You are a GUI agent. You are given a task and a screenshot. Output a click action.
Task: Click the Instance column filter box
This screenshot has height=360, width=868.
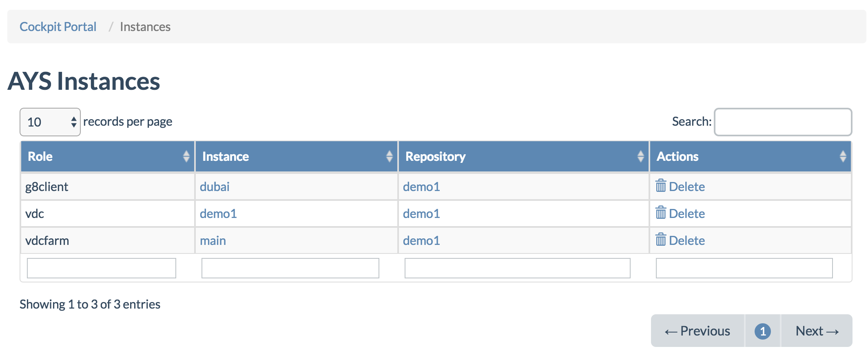tap(290, 268)
